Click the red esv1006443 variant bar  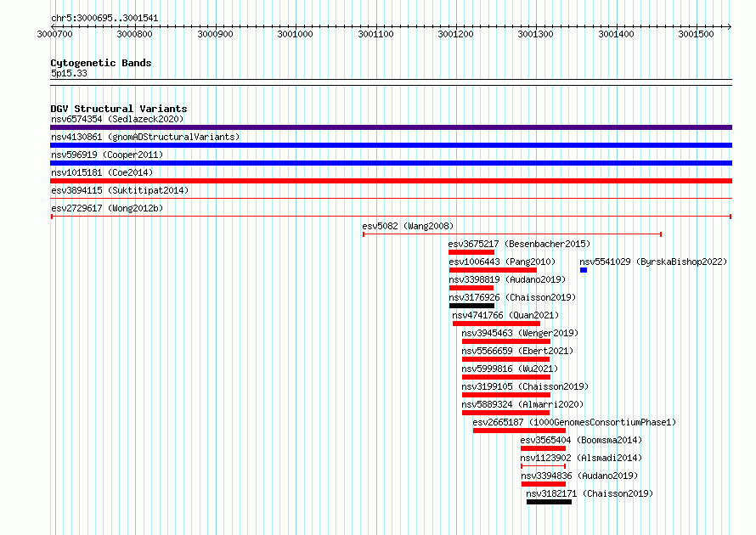pos(493,270)
